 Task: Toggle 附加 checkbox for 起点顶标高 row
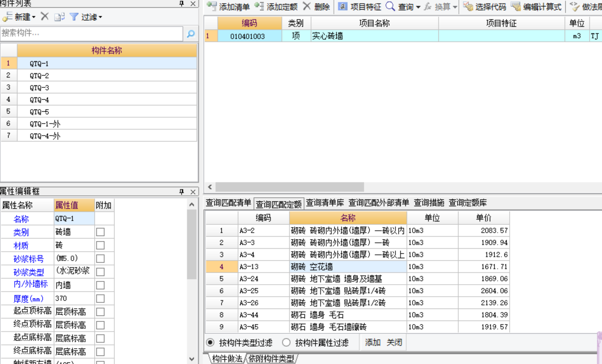[x=100, y=312]
